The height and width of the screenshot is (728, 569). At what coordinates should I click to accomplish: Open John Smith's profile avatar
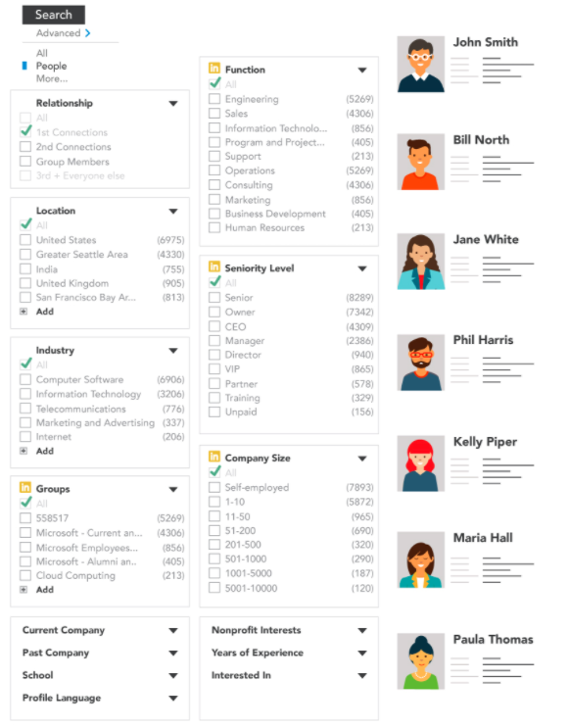tap(420, 64)
